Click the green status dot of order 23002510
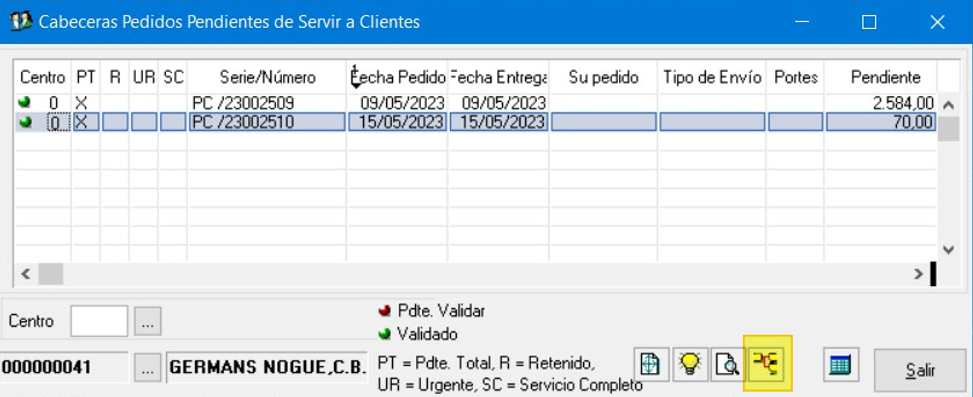This screenshot has height=397, width=973. [25, 122]
